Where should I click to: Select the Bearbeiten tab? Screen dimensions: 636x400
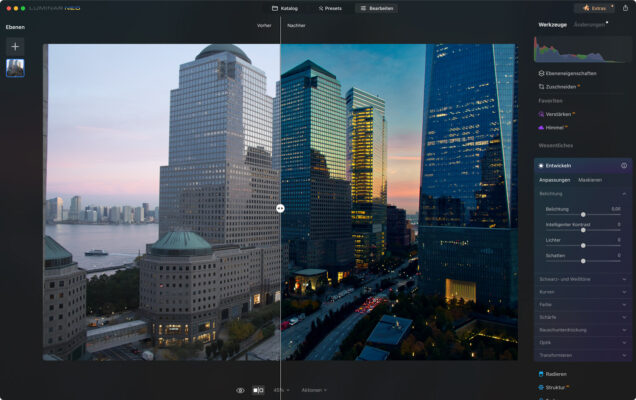(376, 8)
